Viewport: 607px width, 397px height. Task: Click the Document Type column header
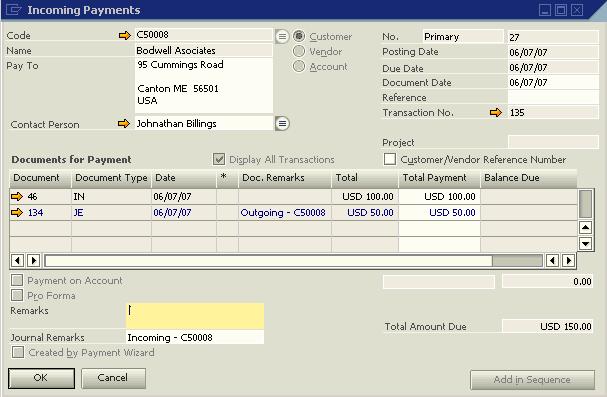pos(111,178)
